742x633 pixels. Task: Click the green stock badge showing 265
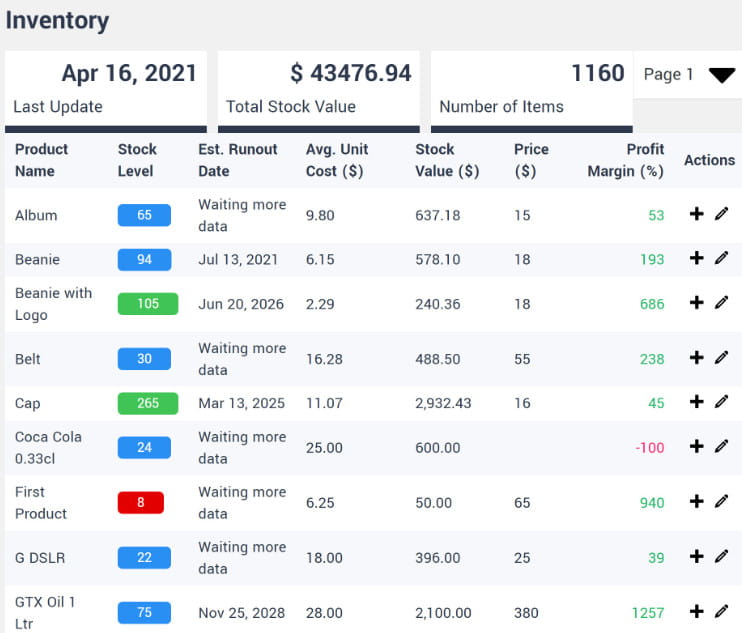pos(147,403)
